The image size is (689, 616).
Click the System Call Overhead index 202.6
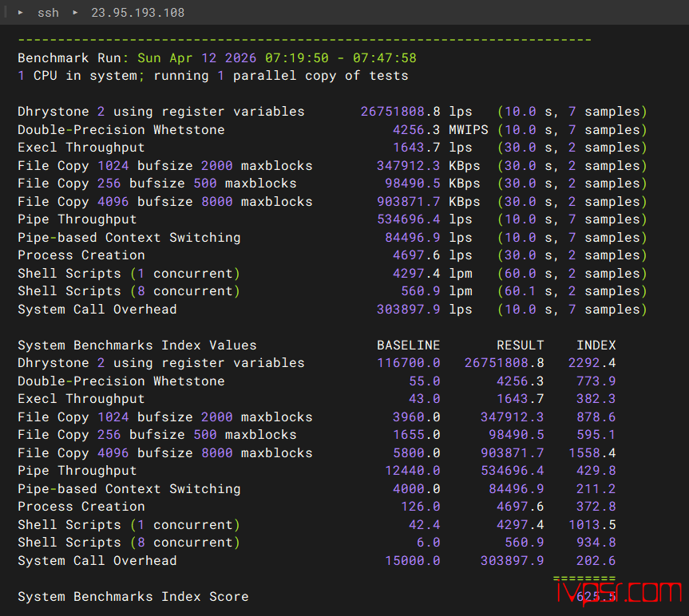click(x=596, y=561)
